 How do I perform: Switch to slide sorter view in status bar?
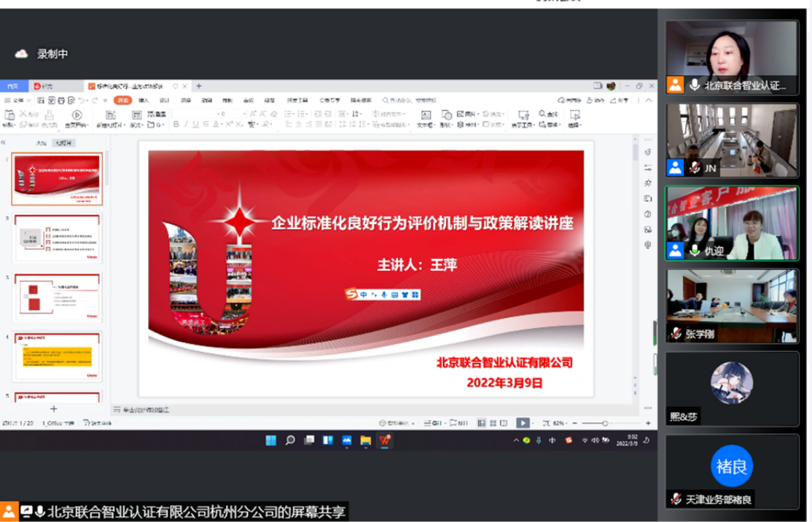(x=493, y=423)
